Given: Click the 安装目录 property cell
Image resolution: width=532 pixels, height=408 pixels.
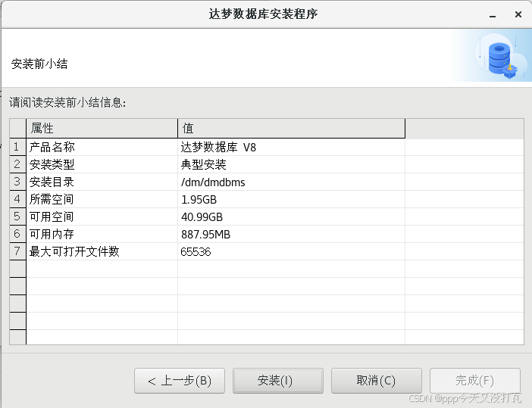Looking at the screenshot, I should [x=102, y=182].
